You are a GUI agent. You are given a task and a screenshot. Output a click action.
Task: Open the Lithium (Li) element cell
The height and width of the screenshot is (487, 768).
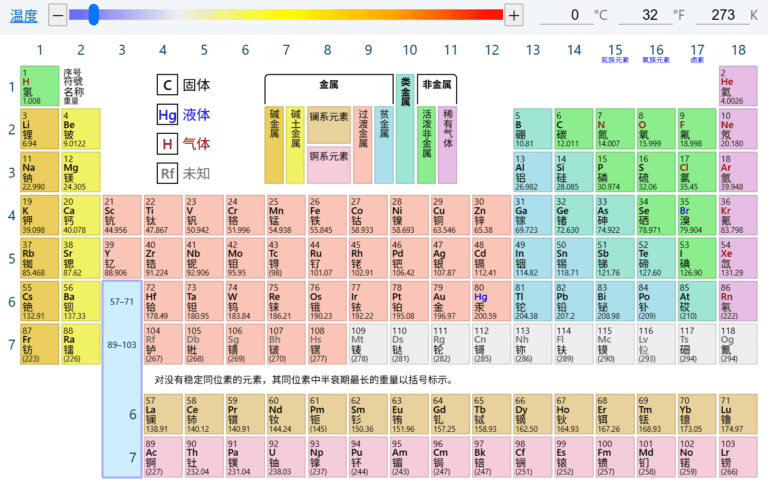coord(40,129)
